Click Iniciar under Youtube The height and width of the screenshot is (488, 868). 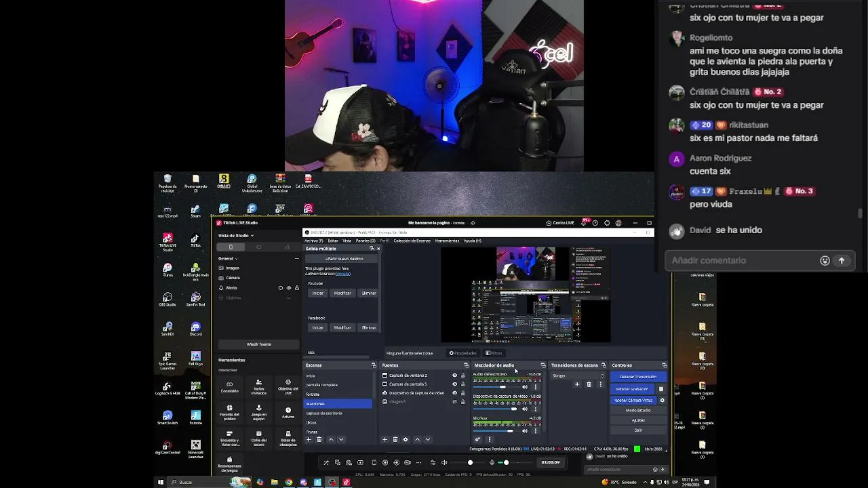pyautogui.click(x=317, y=293)
